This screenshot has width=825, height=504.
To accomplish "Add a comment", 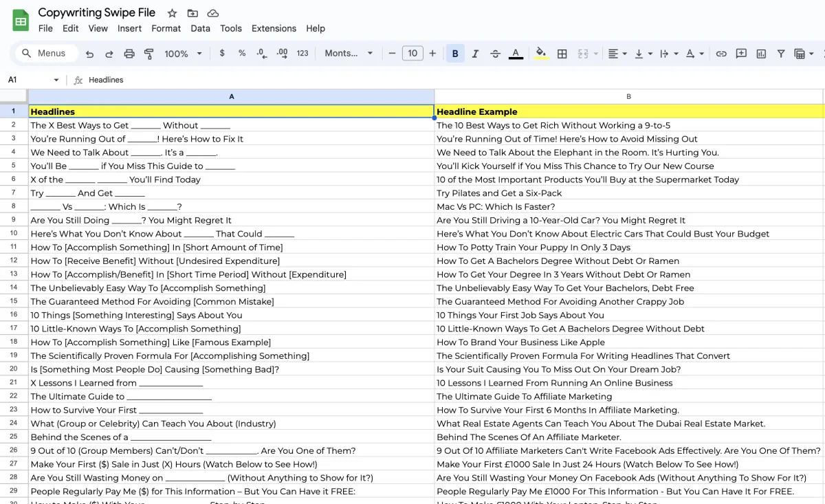I will (741, 54).
